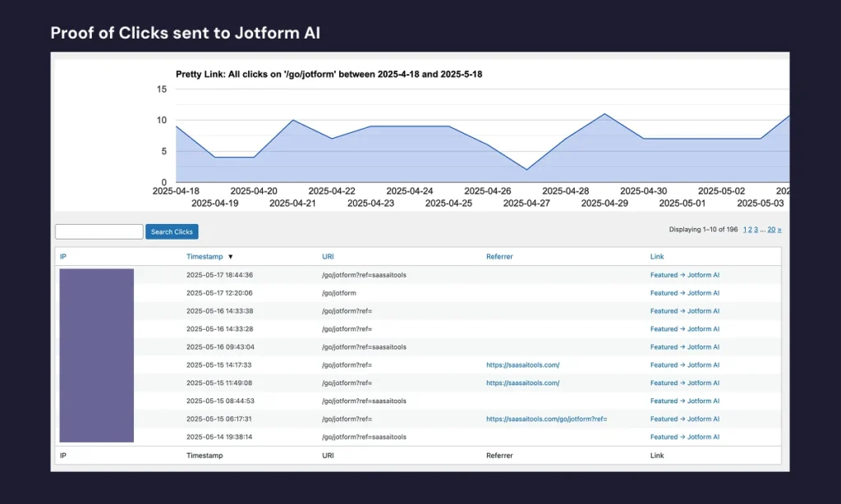Click the Timestamp sort arrow icon

[231, 257]
